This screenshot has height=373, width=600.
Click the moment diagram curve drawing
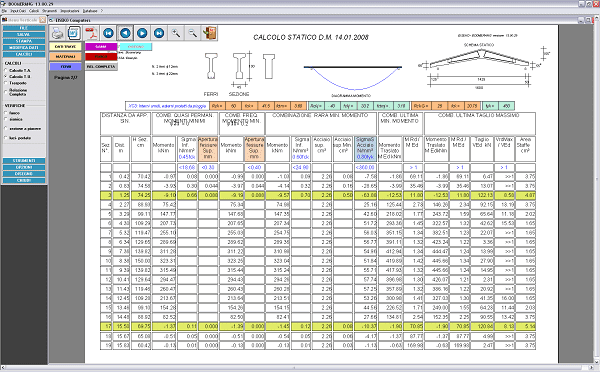(352, 78)
